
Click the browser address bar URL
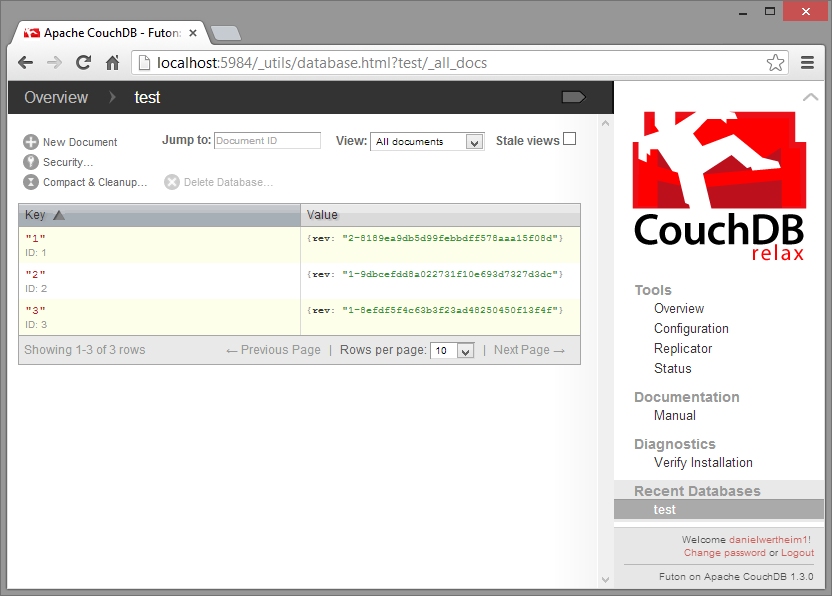click(322, 63)
